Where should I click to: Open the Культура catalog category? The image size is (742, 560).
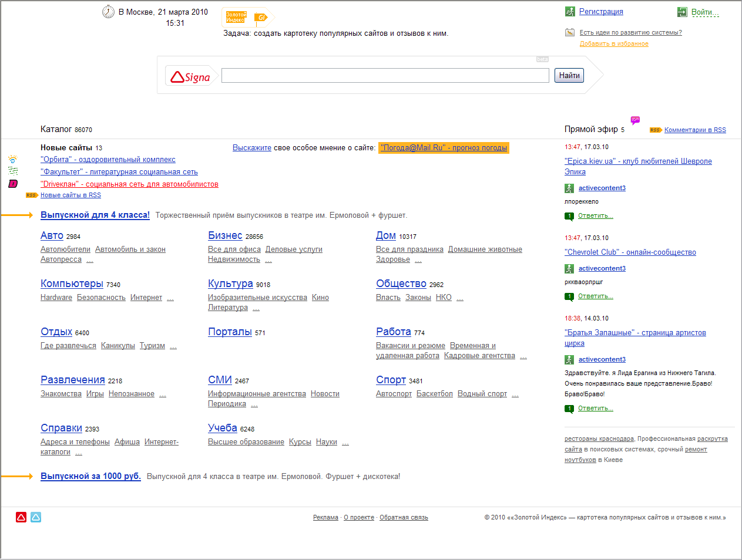(x=230, y=284)
